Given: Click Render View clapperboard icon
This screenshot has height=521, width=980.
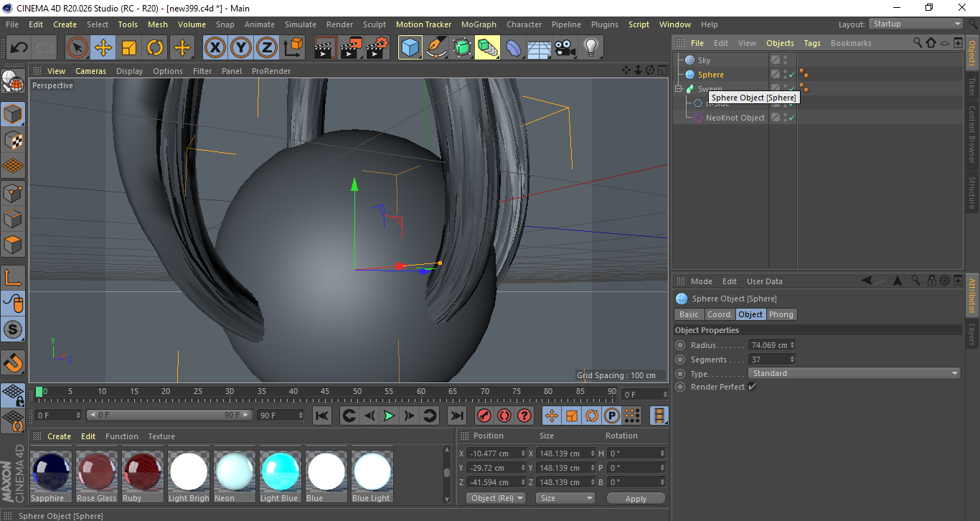Looking at the screenshot, I should 325,48.
